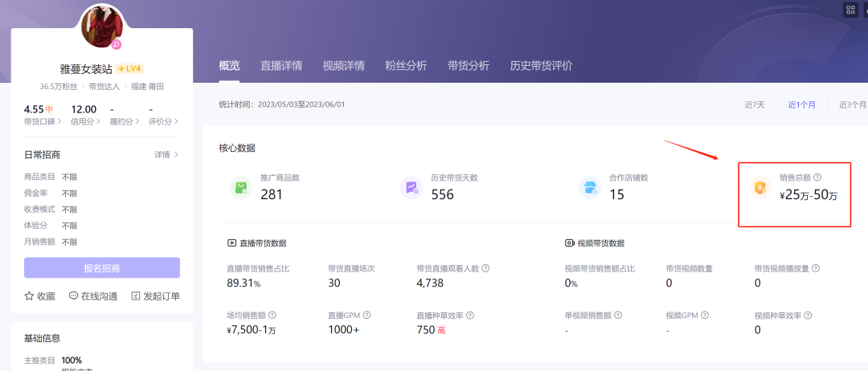The image size is (868, 371).
Task: Click the 750 高 直播种草效率 value
Action: (432, 329)
